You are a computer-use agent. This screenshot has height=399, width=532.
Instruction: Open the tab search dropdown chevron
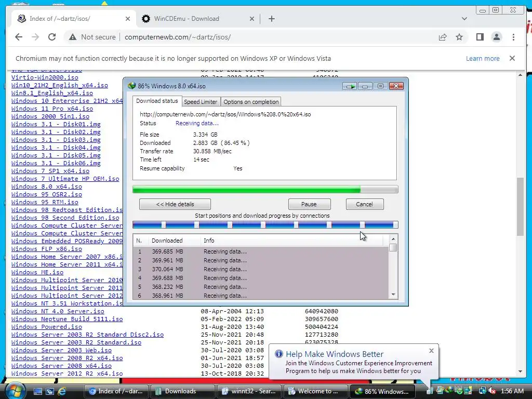[x=464, y=19]
